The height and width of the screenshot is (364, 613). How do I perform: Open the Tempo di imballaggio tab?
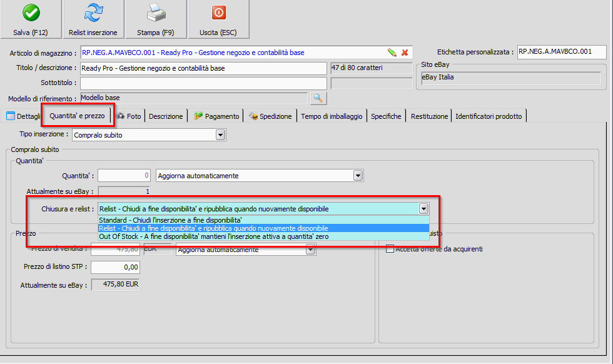point(332,116)
